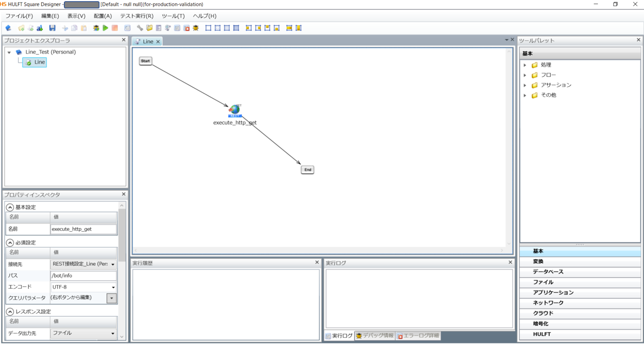644x344 pixels.
Task: Collapse the Line_Test project tree node
Action: coord(9,52)
